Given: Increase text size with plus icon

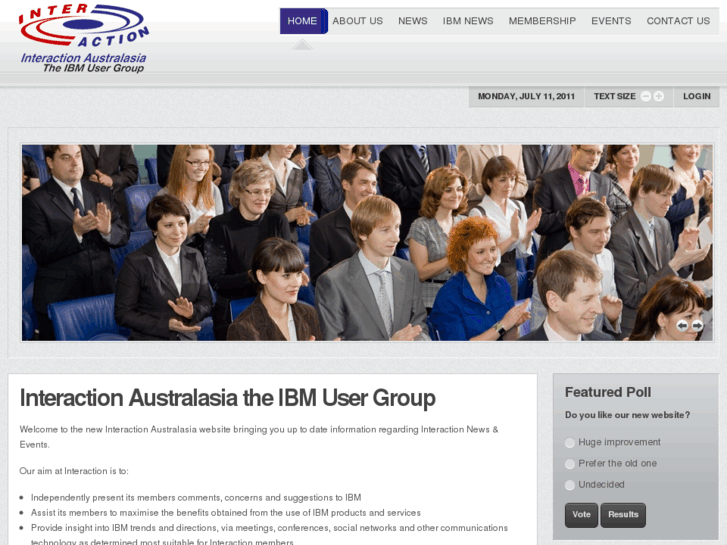Looking at the screenshot, I should pyautogui.click(x=658, y=96).
